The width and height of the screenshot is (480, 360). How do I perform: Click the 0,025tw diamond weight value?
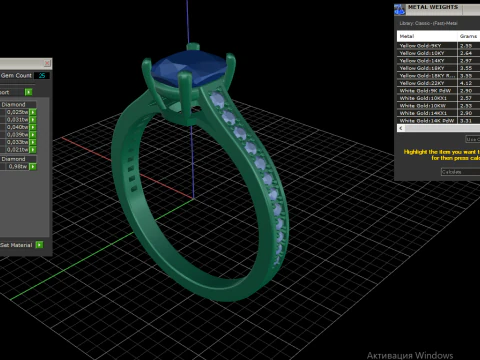[x=17, y=112]
